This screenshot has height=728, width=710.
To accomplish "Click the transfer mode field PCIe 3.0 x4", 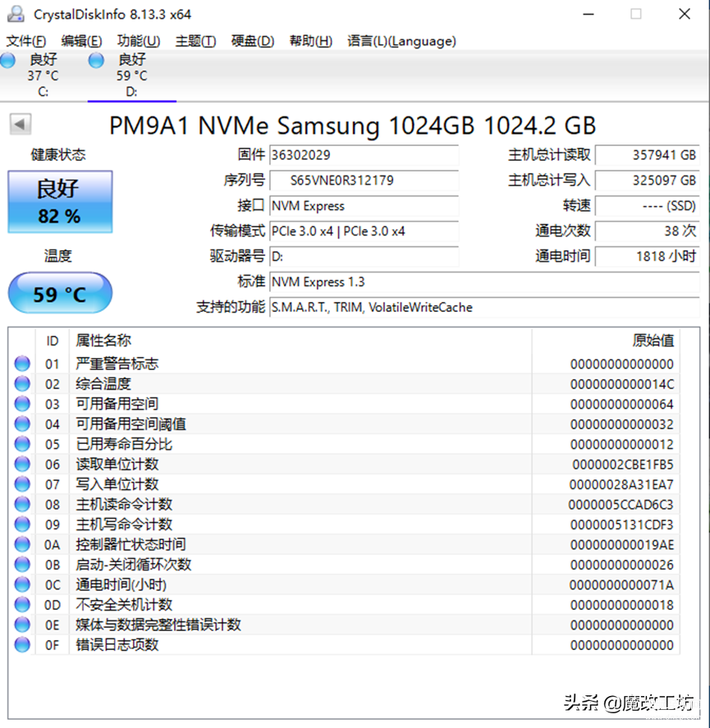I will pyautogui.click(x=364, y=231).
